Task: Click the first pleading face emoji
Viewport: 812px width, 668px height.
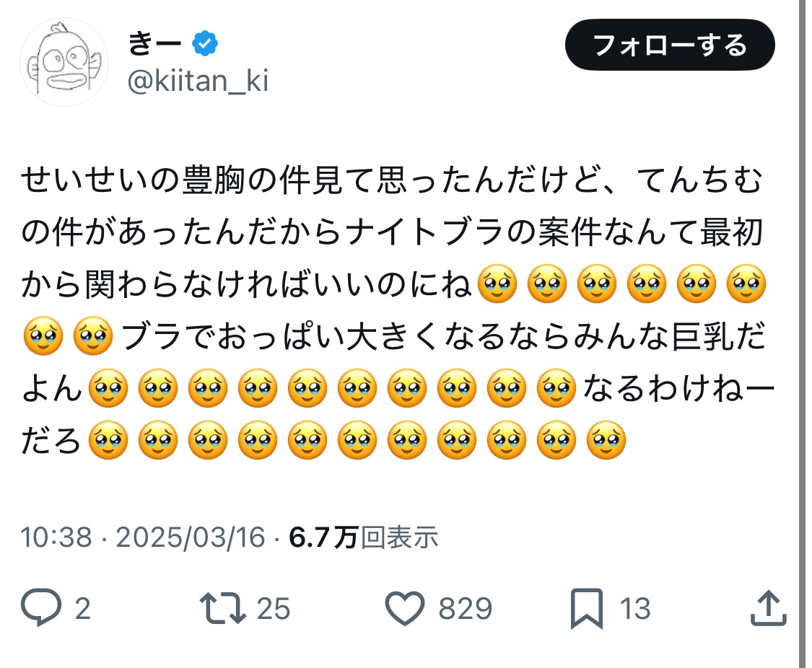Action: 498,283
